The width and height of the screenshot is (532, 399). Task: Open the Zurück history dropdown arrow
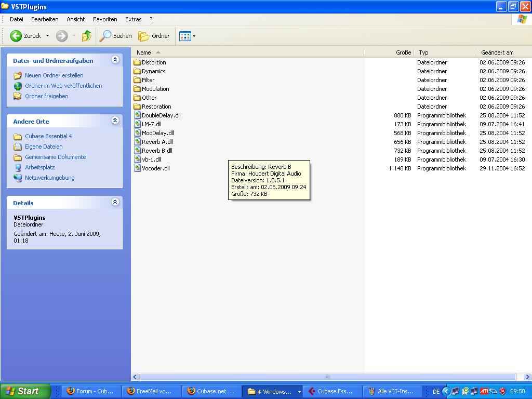tap(47, 36)
